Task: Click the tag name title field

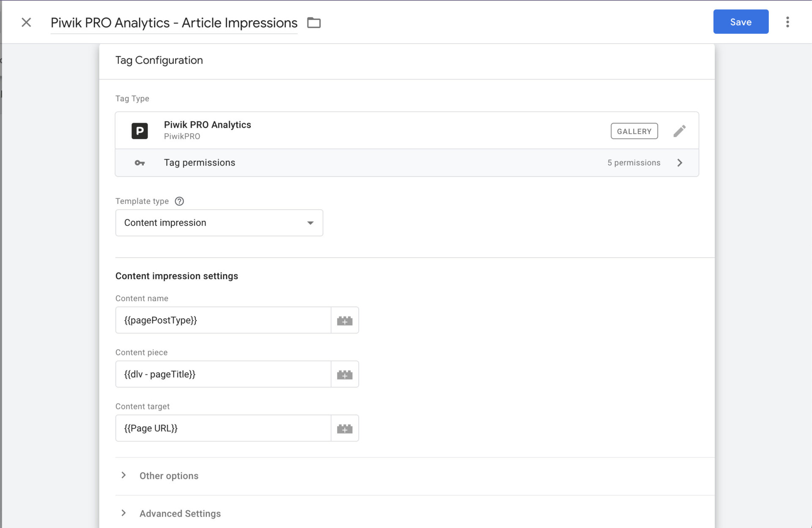Action: click(174, 23)
